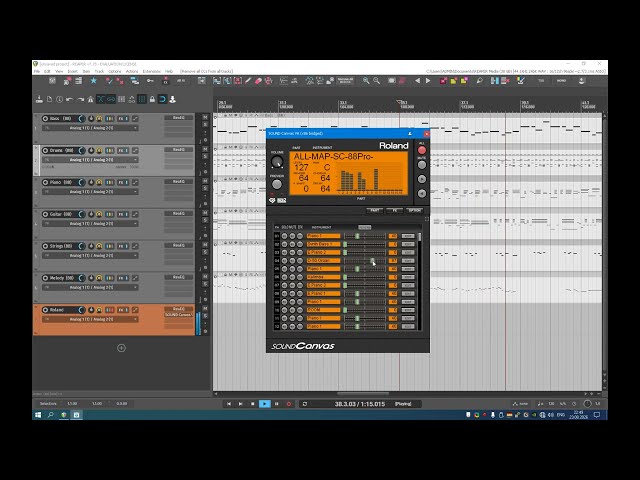Toggle mute circle for part 01 Piano 1
Screen dimensions: 640x480
(292, 236)
